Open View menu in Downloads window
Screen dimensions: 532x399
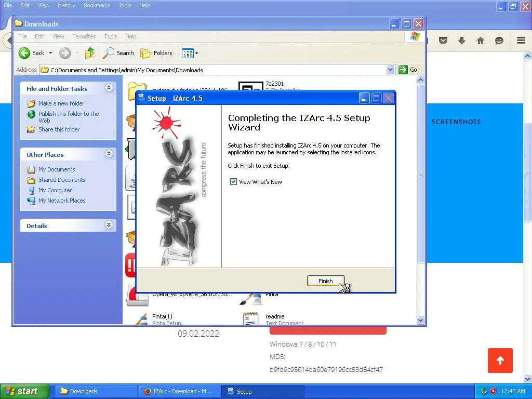tap(58, 36)
